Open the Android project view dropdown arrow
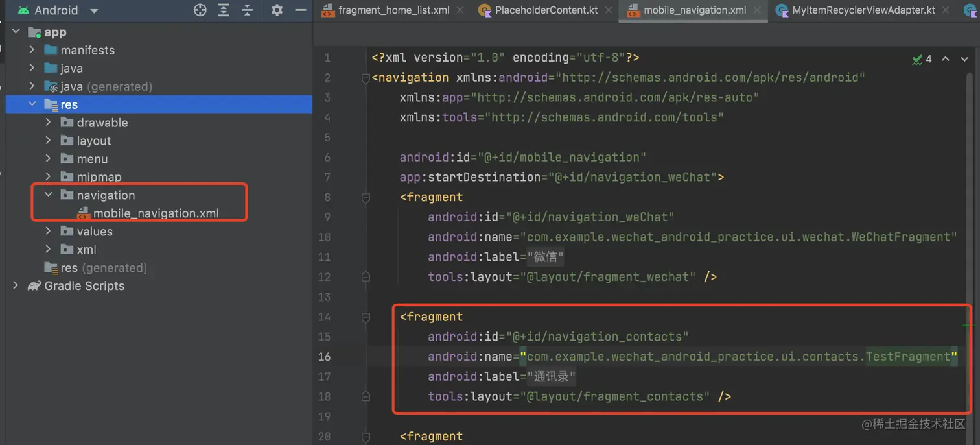This screenshot has width=980, height=445. tap(94, 11)
